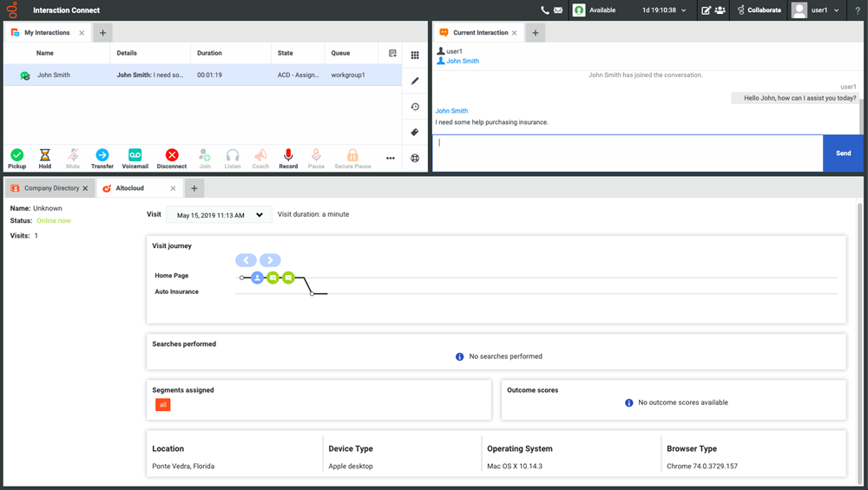
Task: Open the Visit date dropdown
Action: [x=220, y=215]
